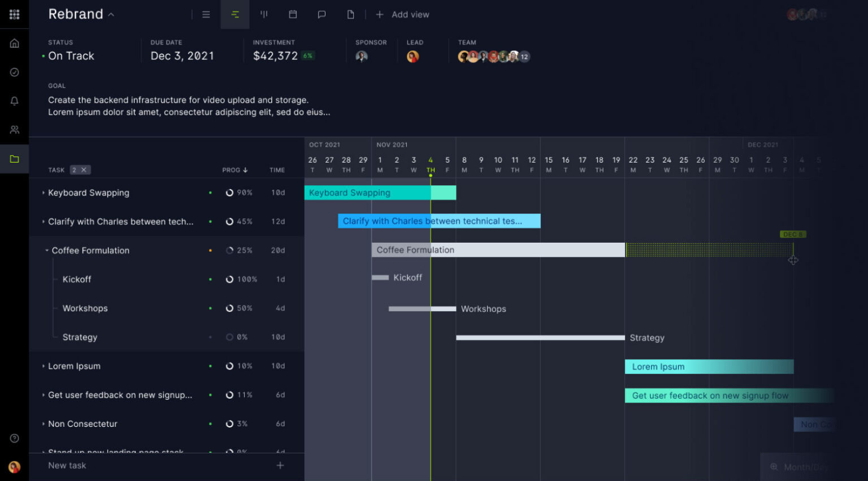Open the Rebrand project dropdown
The width and height of the screenshot is (868, 481).
pos(110,15)
